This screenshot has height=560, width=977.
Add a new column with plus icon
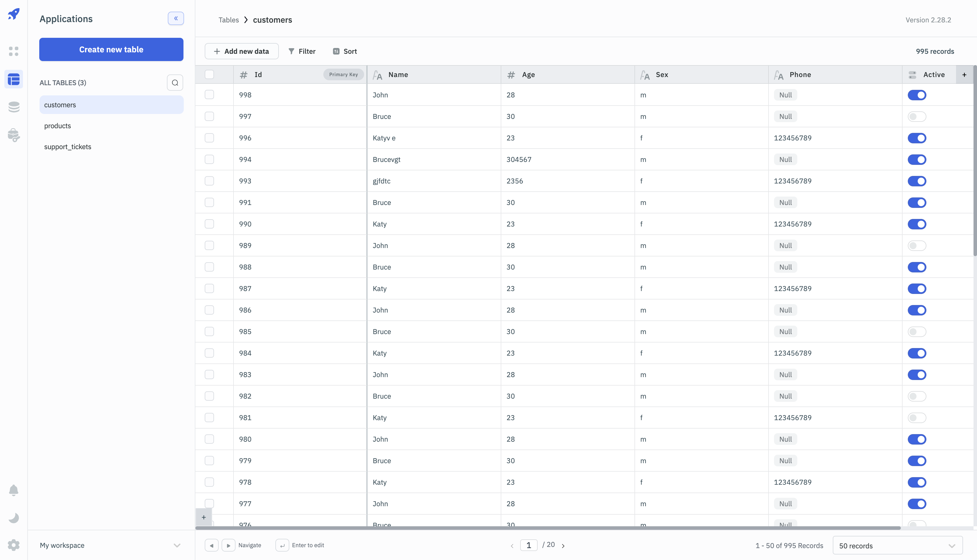[x=964, y=75]
